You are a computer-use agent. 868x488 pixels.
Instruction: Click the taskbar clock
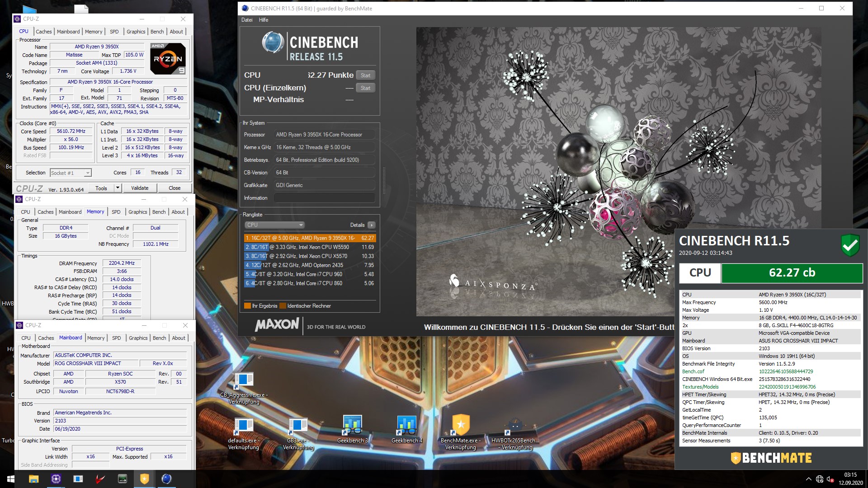click(x=850, y=479)
